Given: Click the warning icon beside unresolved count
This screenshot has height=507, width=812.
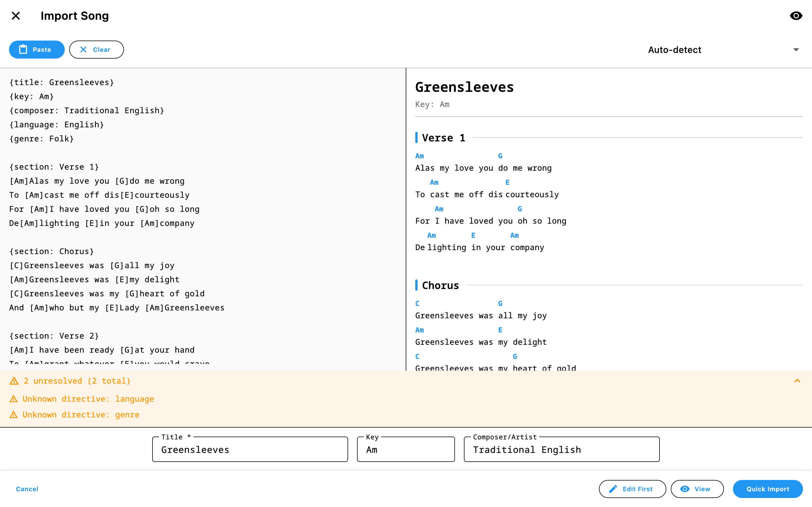Looking at the screenshot, I should point(14,381).
